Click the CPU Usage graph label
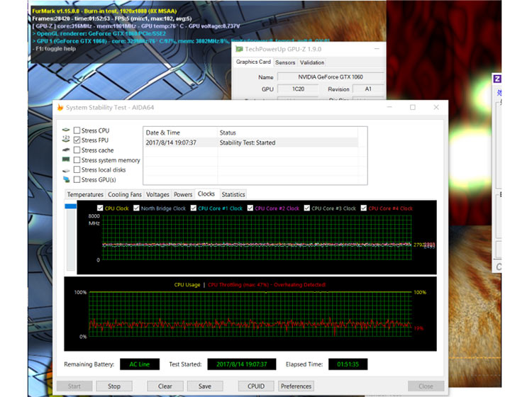Viewport: 532px width, 397px height. pyautogui.click(x=187, y=285)
